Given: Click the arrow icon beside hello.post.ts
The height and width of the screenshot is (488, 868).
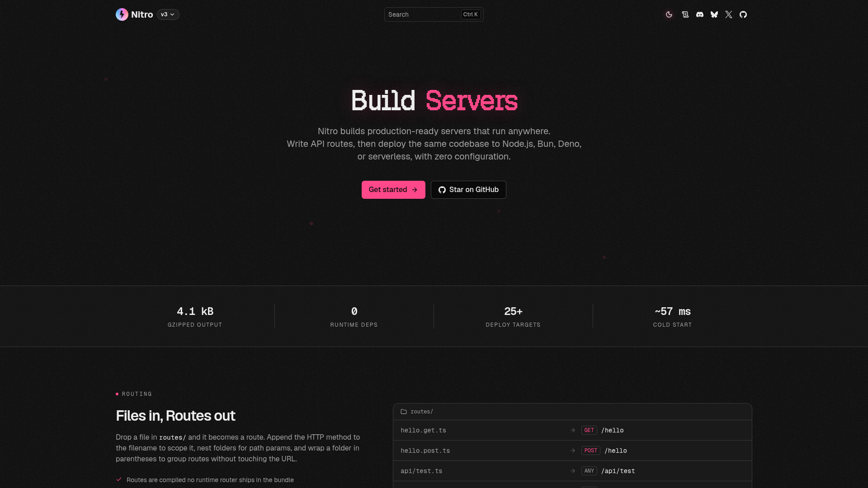Looking at the screenshot, I should [573, 450].
